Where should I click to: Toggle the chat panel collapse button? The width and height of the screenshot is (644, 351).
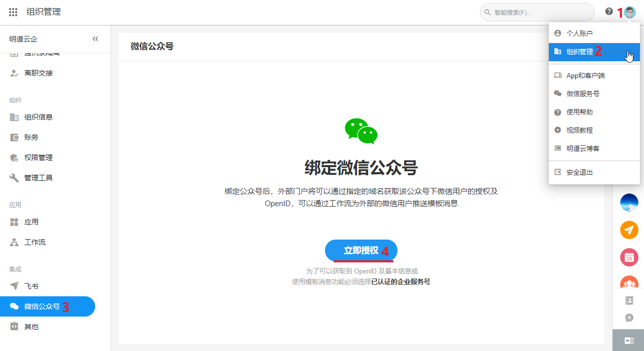pos(628,340)
